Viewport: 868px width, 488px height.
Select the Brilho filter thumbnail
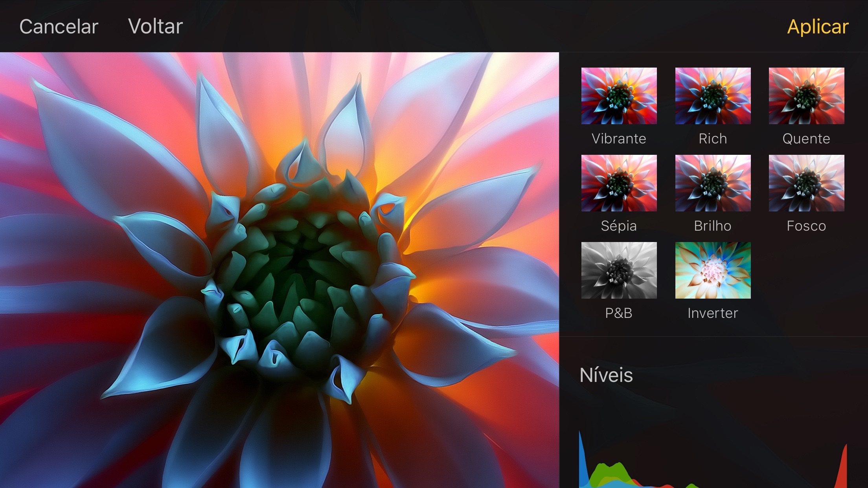point(713,183)
